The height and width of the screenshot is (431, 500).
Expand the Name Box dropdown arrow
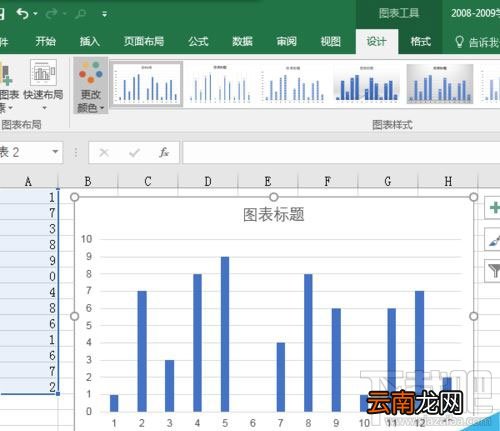pos(55,152)
